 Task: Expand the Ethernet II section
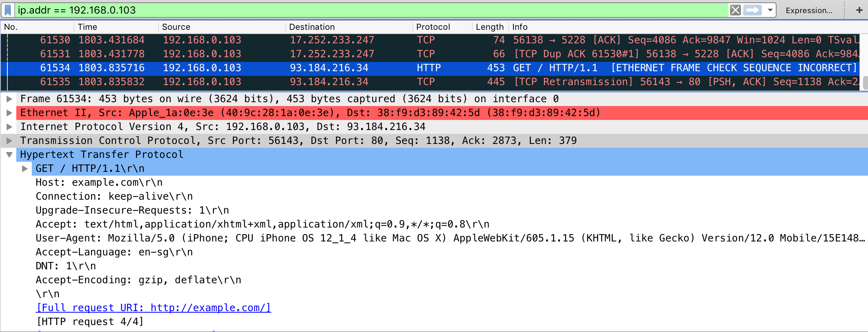coord(9,113)
